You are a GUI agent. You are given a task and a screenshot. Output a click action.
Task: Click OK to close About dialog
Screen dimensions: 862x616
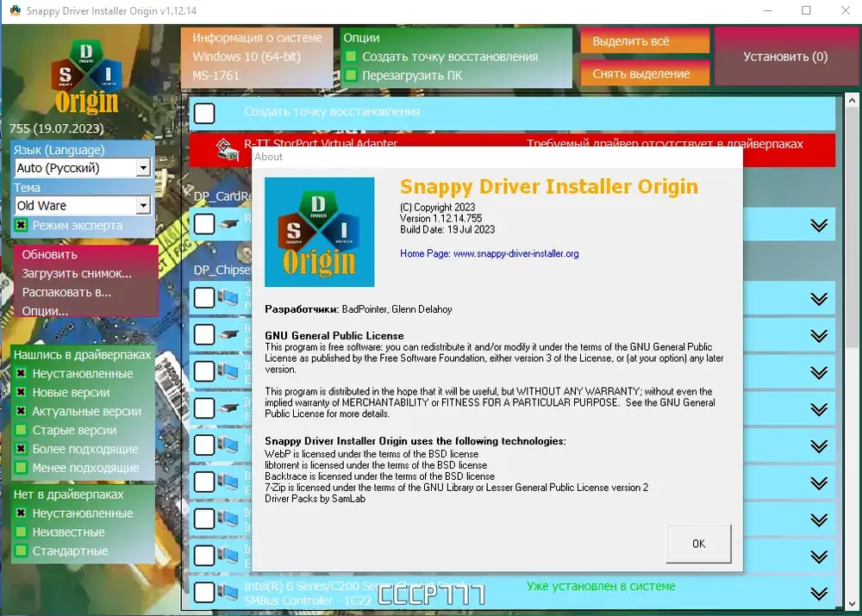coord(698,544)
